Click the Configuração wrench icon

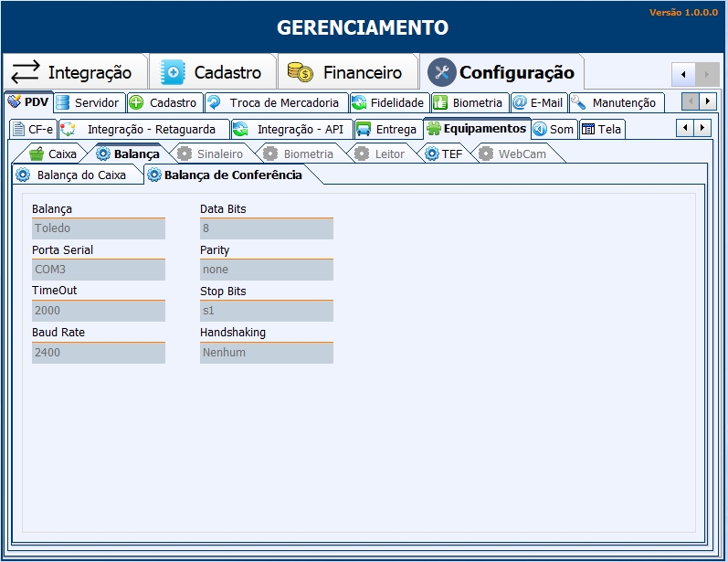point(441,72)
